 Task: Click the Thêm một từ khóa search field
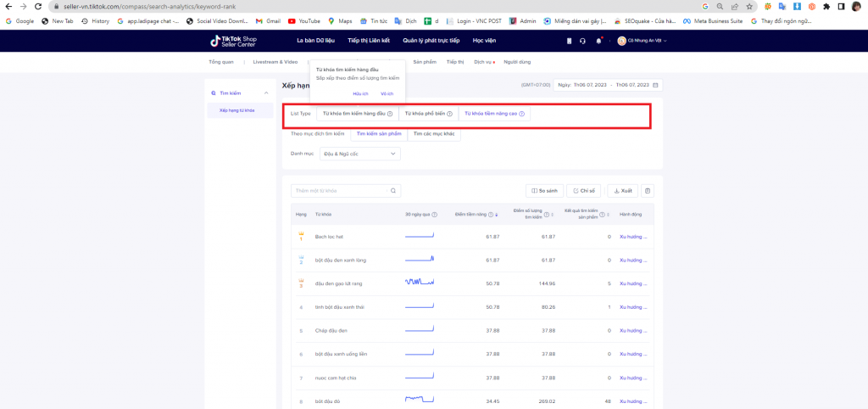[346, 191]
